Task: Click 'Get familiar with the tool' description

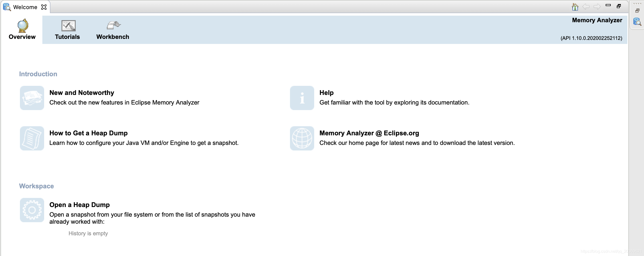Action: pyautogui.click(x=394, y=103)
